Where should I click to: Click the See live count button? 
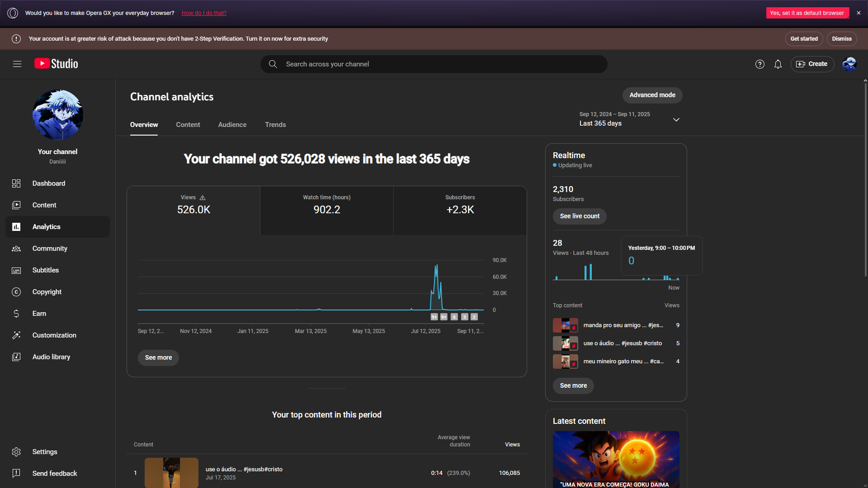pyautogui.click(x=579, y=216)
